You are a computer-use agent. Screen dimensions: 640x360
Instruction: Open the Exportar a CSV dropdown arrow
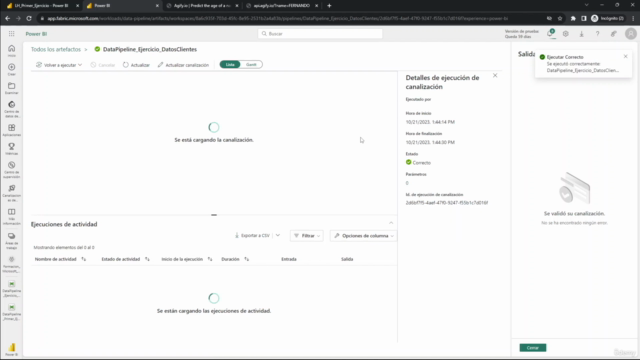point(278,236)
